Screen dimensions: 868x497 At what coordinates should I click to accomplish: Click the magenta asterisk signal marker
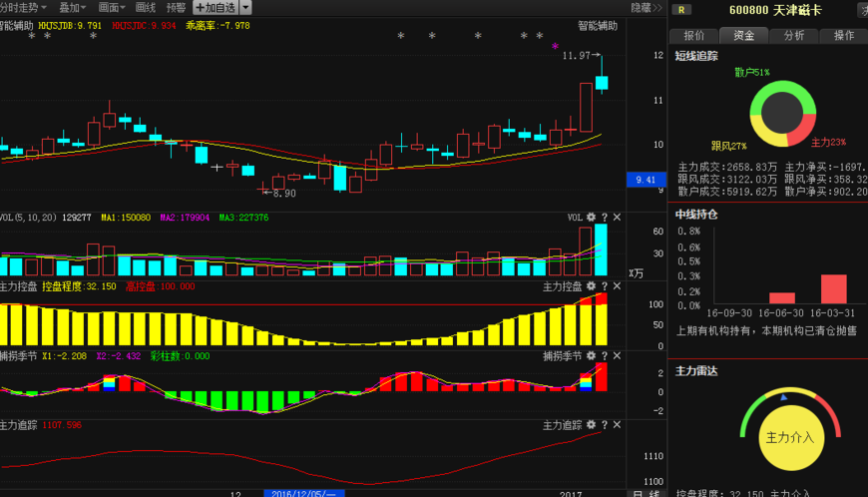pos(555,47)
